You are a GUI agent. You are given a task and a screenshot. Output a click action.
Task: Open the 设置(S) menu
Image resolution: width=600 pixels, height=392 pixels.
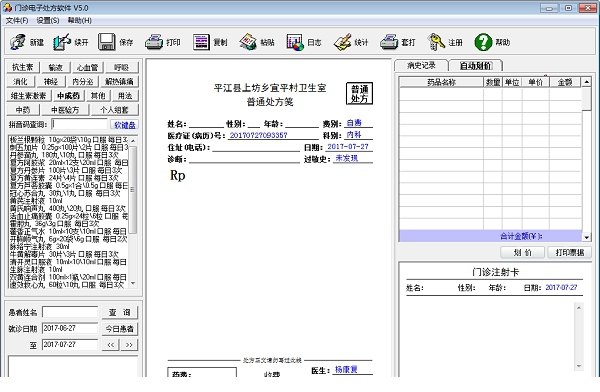click(x=48, y=21)
